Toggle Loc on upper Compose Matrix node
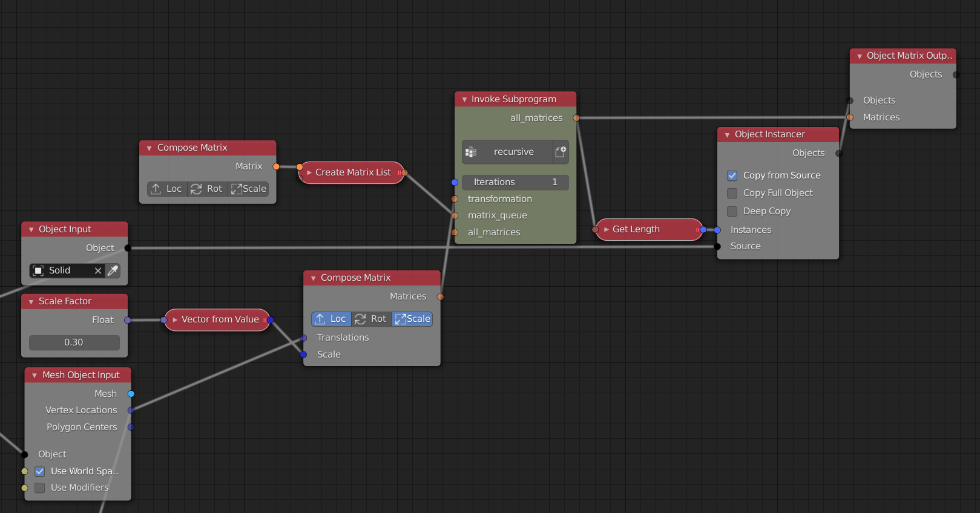 click(x=167, y=189)
